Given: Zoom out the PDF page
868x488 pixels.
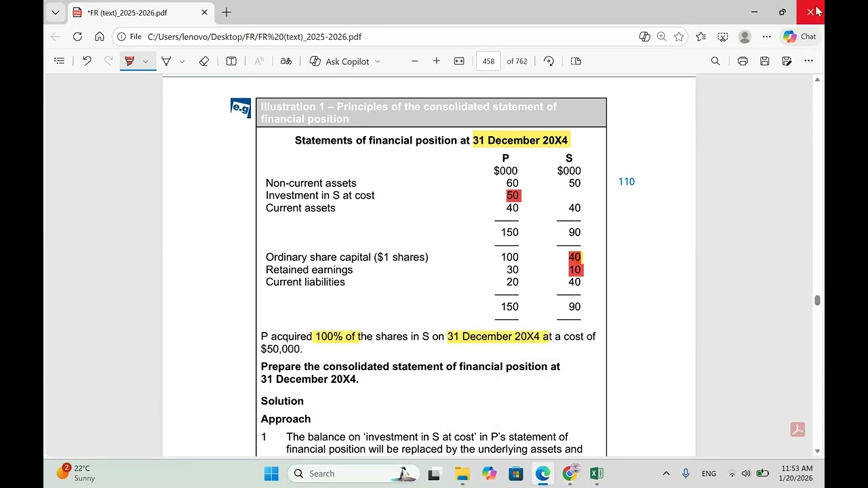Looking at the screenshot, I should [414, 61].
